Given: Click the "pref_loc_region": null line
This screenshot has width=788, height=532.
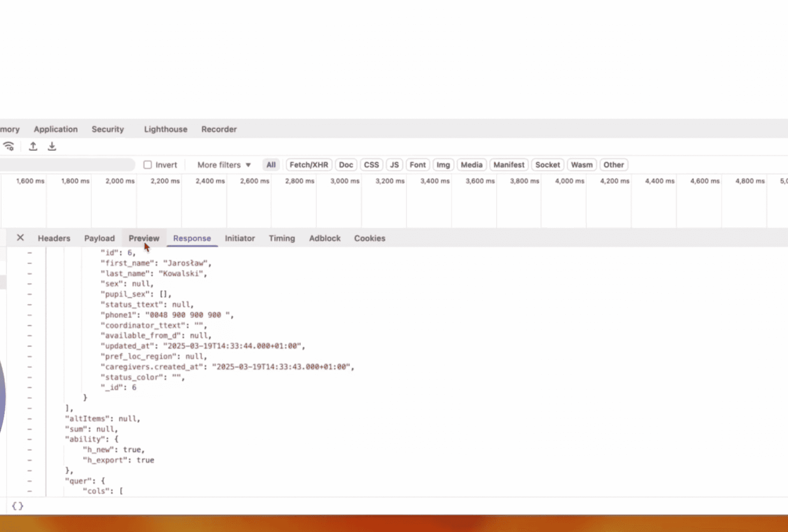Looking at the screenshot, I should (154, 356).
